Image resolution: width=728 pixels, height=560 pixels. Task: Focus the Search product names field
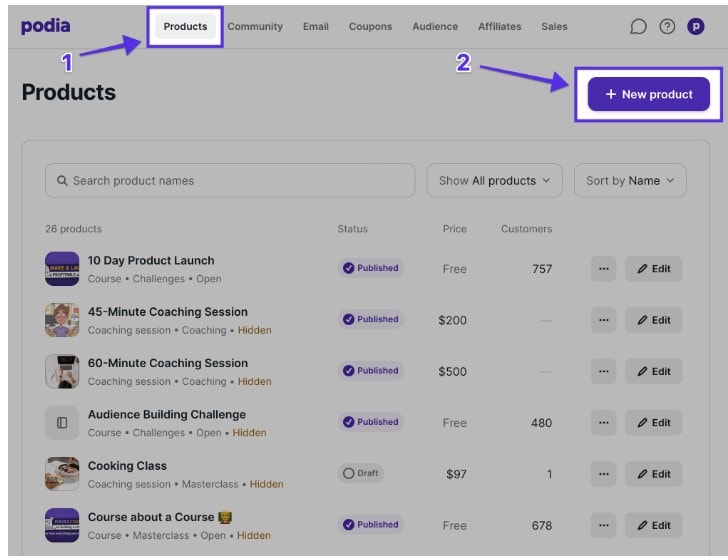(x=230, y=181)
